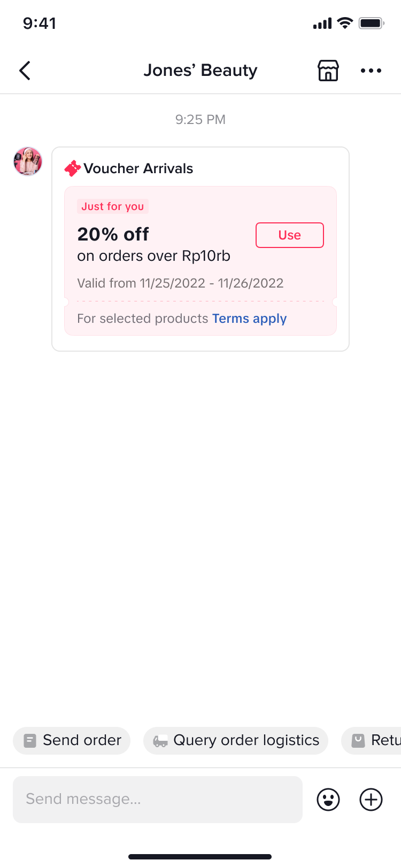Click the cellular signal bars icon
Screen dimensions: 401x868
coord(322,24)
